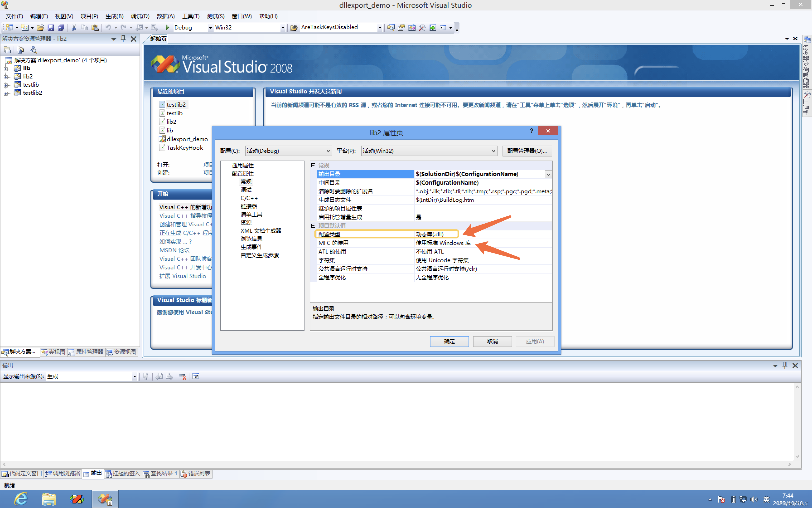Viewport: 812px width, 508px height.
Task: Click the Save All toolbar icon
Action: point(61,27)
